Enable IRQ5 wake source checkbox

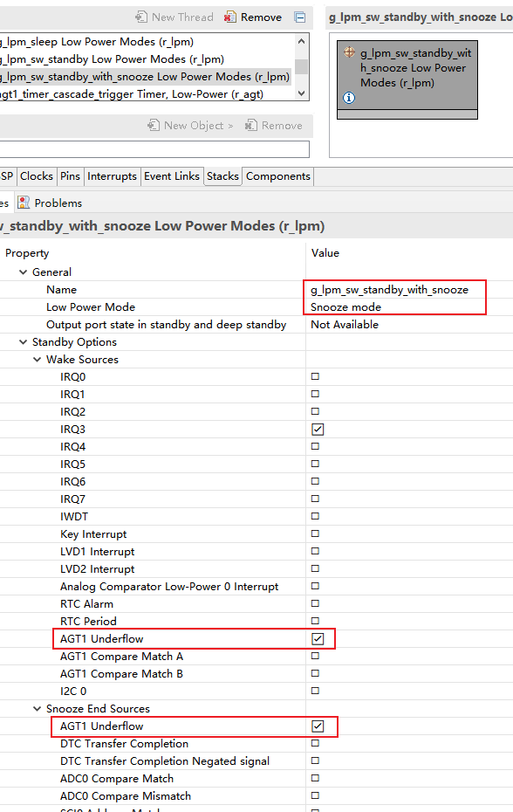(x=315, y=464)
